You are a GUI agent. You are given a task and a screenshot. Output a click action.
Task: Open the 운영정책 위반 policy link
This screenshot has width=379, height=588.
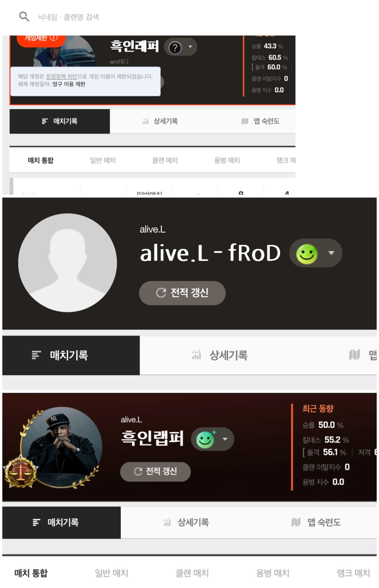click(61, 77)
